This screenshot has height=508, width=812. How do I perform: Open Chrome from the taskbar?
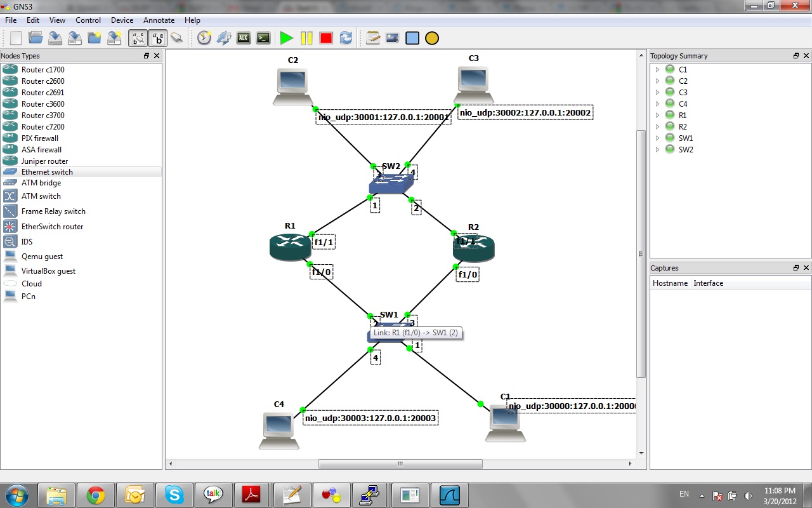[x=96, y=494]
